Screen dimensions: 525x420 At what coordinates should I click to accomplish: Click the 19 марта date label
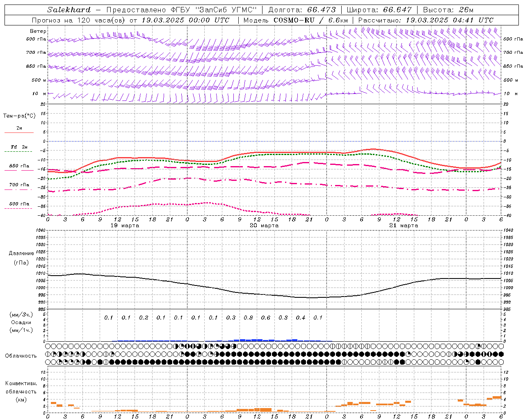point(125,226)
